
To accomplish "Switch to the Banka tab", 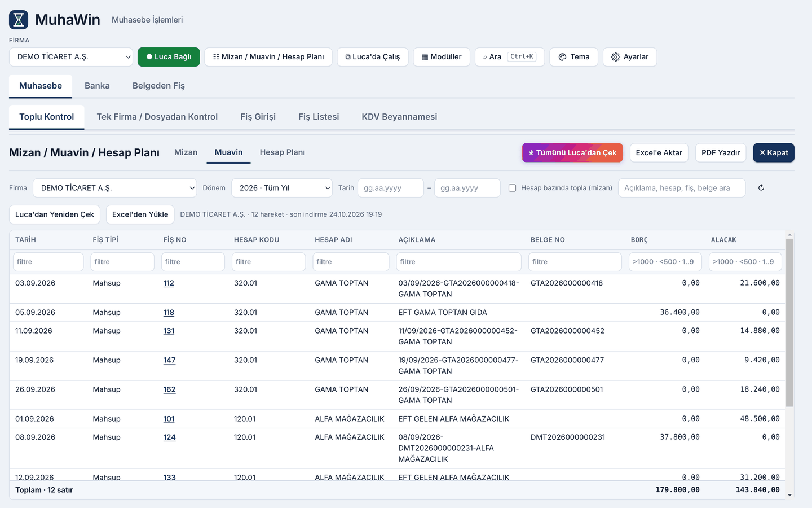I will tap(97, 86).
